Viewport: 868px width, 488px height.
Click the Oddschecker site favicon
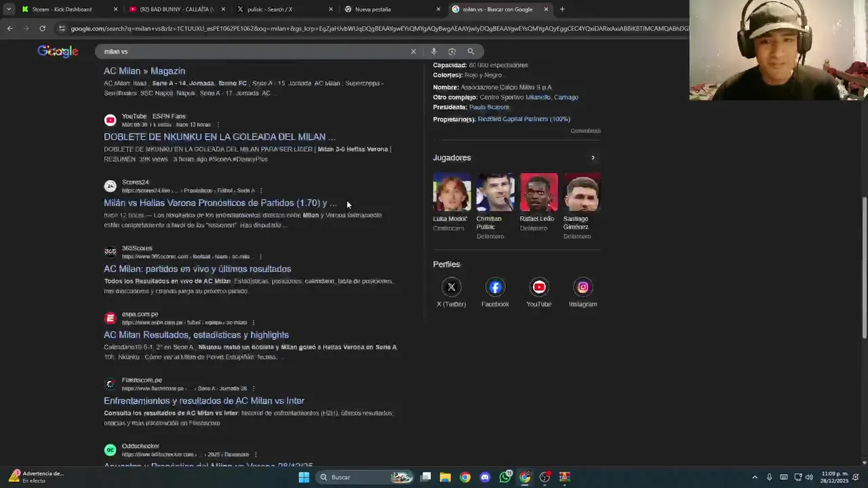pyautogui.click(x=110, y=450)
